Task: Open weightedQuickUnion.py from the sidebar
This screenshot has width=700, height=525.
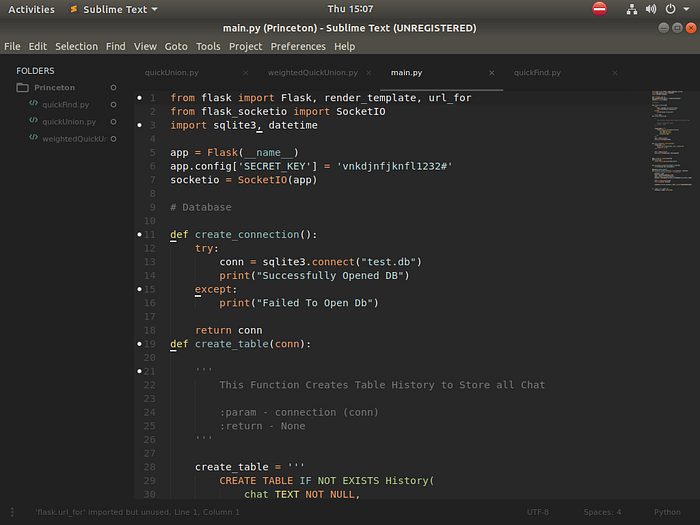Action: coord(75,139)
